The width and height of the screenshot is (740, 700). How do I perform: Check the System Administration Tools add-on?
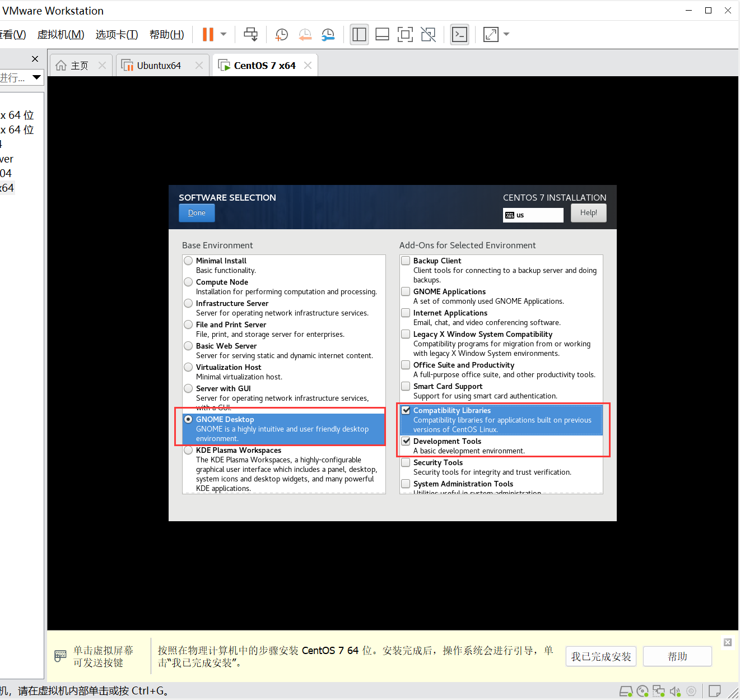[x=406, y=484]
